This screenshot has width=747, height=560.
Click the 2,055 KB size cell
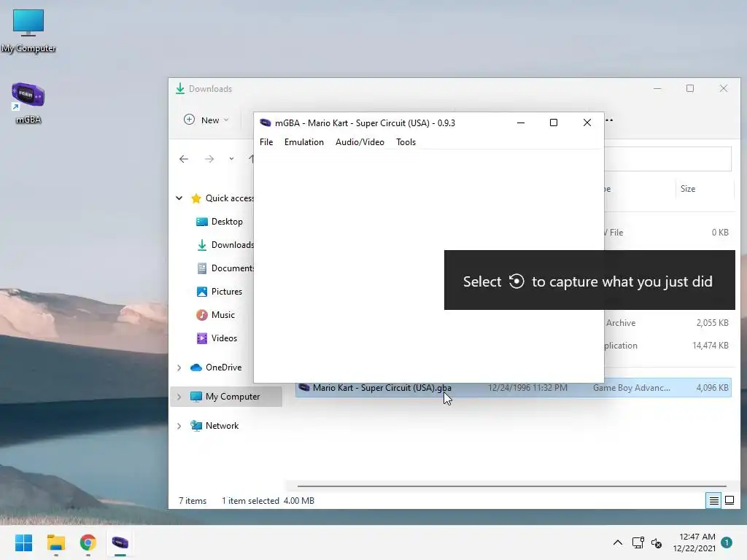coord(712,323)
